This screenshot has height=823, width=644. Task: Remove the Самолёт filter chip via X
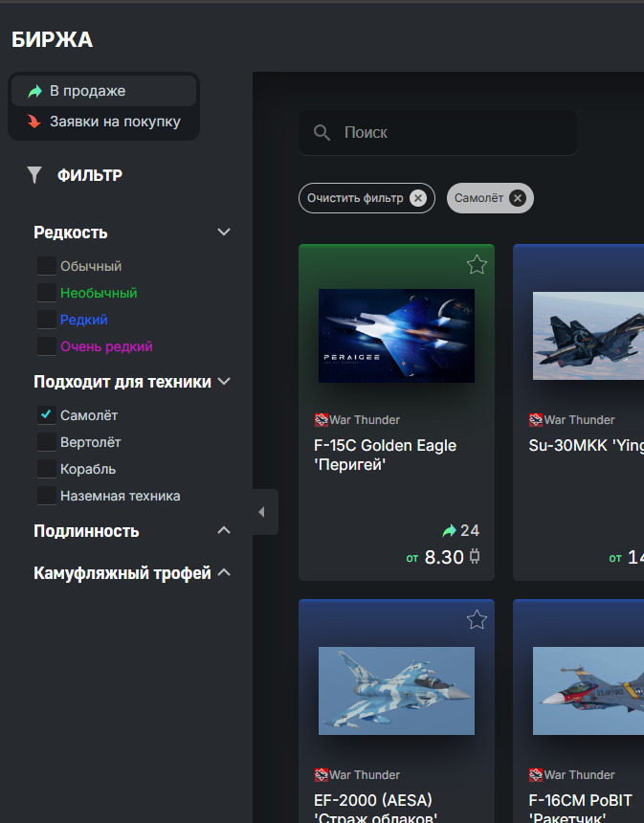(x=518, y=198)
